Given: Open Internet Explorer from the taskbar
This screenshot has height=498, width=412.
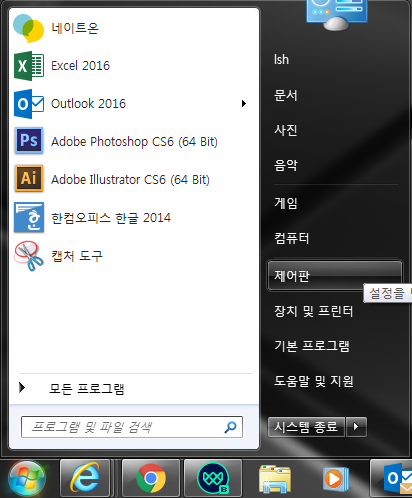Looking at the screenshot, I should pyautogui.click(x=85, y=478).
